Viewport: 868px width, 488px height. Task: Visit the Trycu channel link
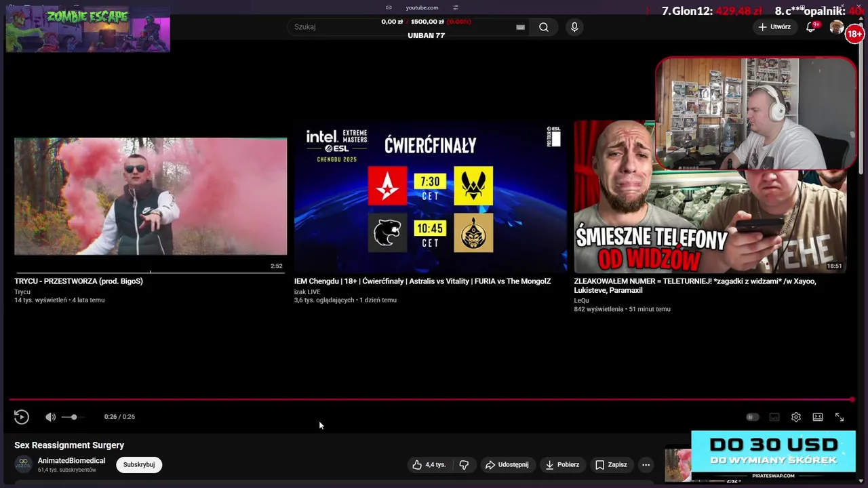(22, 292)
